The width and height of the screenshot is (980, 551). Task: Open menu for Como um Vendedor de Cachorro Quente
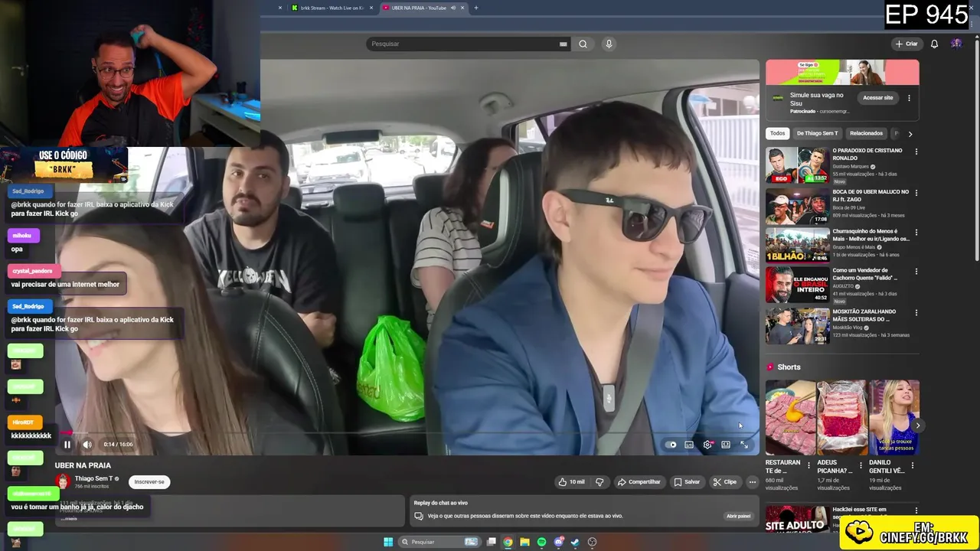(916, 272)
